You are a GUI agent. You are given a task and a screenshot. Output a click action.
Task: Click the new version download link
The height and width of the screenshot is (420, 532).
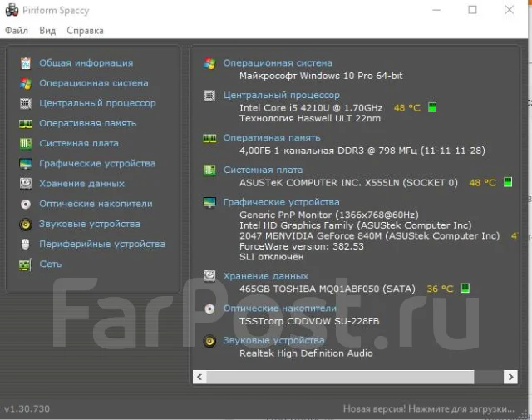click(x=429, y=408)
